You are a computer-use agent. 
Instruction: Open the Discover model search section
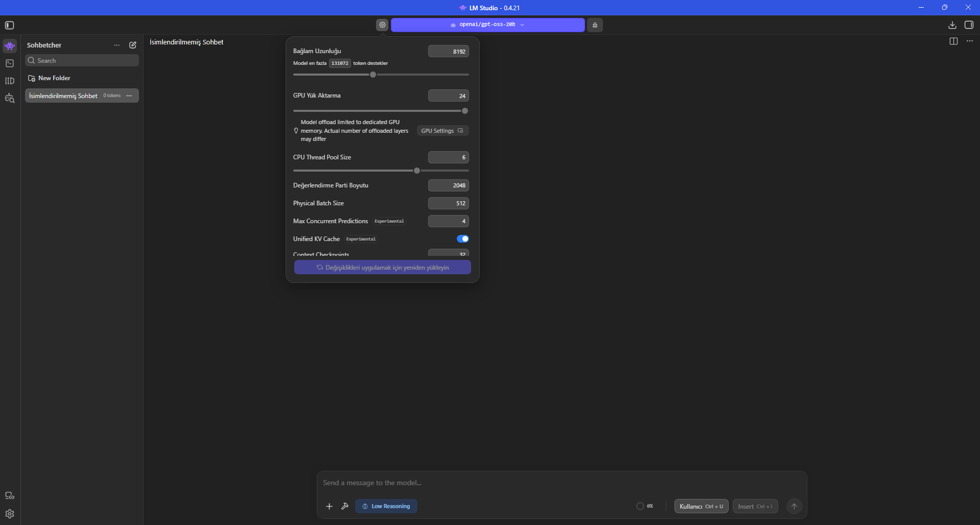(10, 98)
